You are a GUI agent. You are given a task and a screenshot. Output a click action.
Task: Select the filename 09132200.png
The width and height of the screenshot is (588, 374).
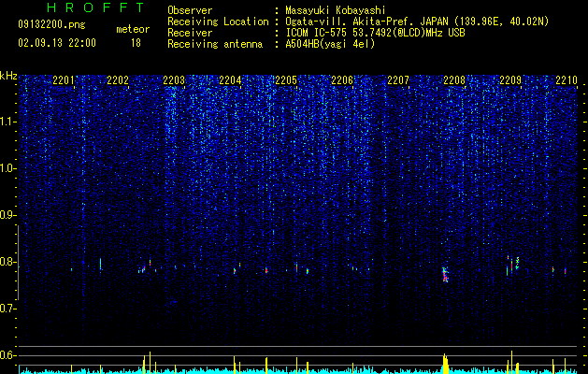[51, 24]
